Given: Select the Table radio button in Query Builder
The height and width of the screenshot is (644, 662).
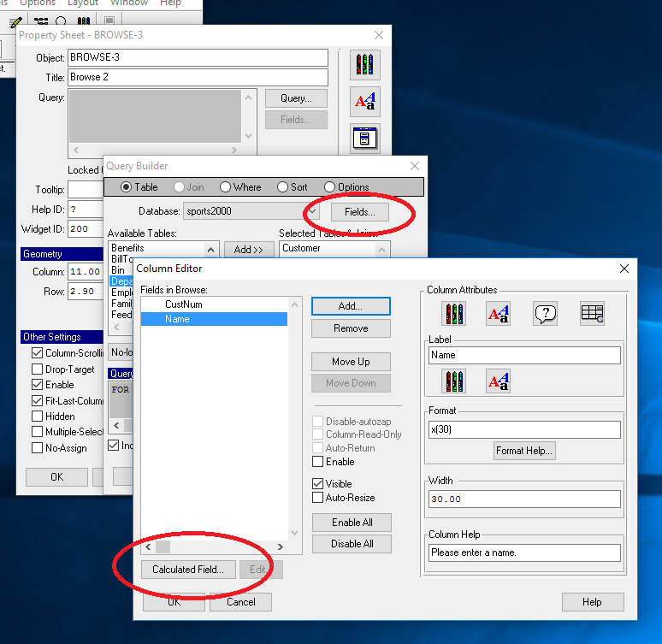Looking at the screenshot, I should pos(126,187).
